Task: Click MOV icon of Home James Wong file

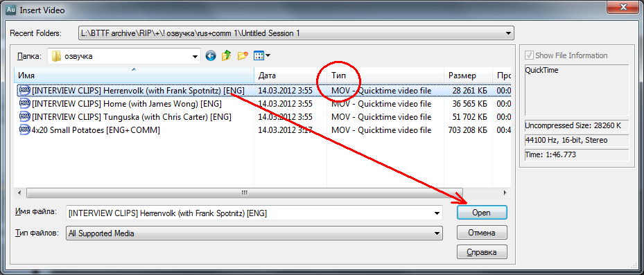Action: [25, 103]
